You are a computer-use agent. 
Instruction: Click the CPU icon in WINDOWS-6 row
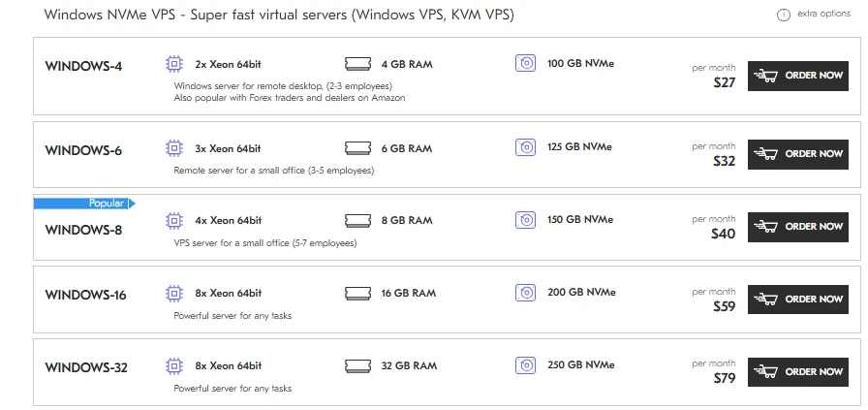coord(174,149)
